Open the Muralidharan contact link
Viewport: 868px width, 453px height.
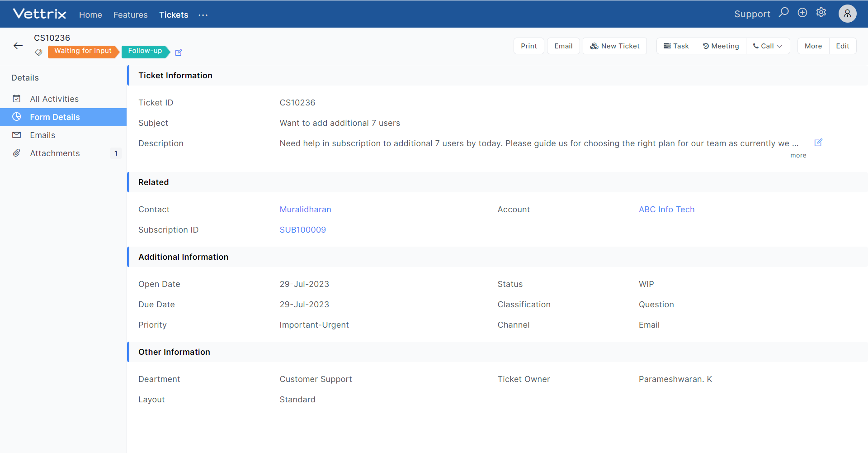click(305, 209)
